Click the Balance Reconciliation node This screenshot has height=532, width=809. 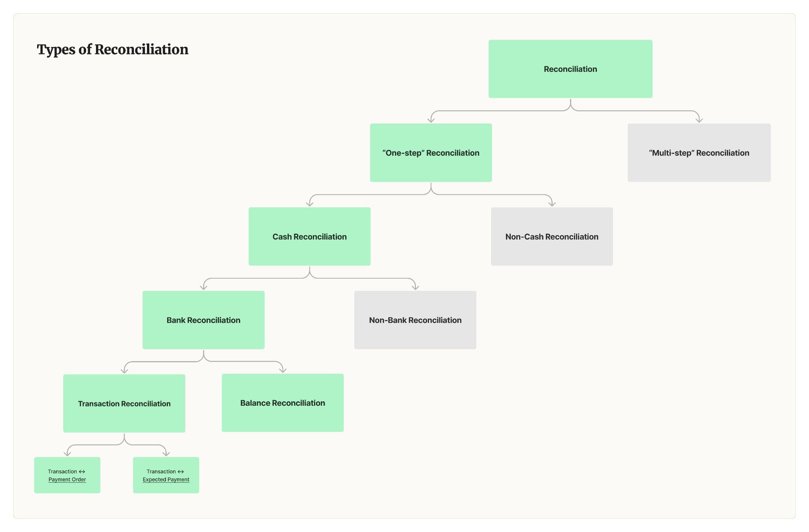(283, 403)
